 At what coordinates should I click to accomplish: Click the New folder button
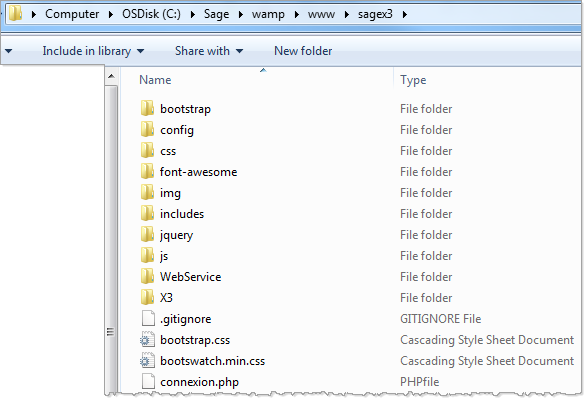point(303,51)
